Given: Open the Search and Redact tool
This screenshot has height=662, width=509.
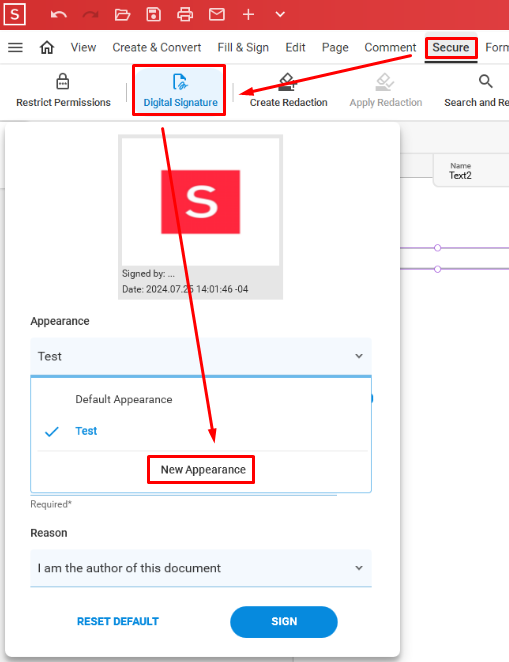Looking at the screenshot, I should point(476,90).
